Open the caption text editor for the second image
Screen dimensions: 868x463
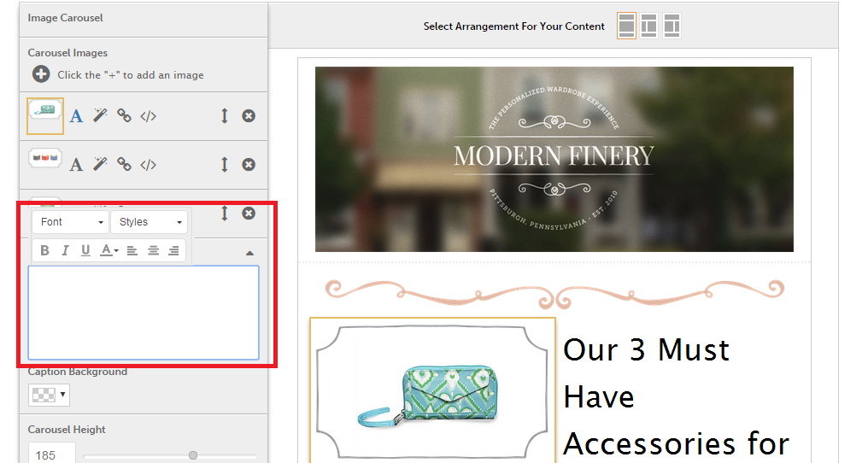(76, 165)
